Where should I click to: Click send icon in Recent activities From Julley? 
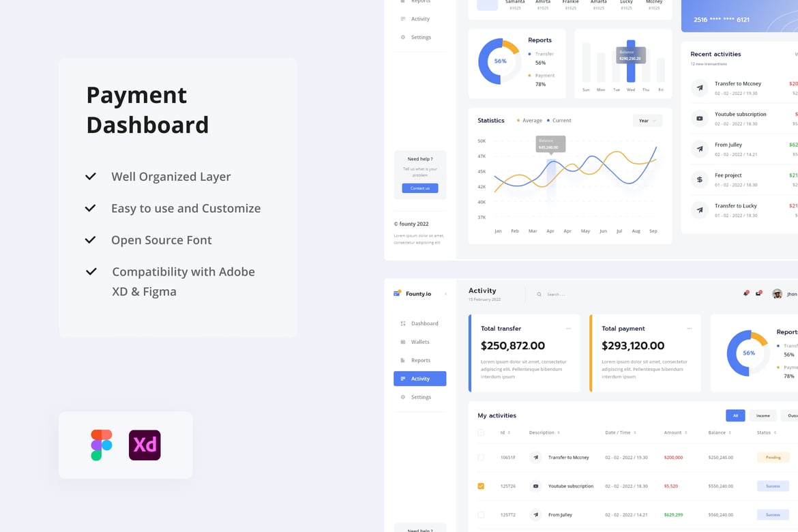click(x=700, y=149)
